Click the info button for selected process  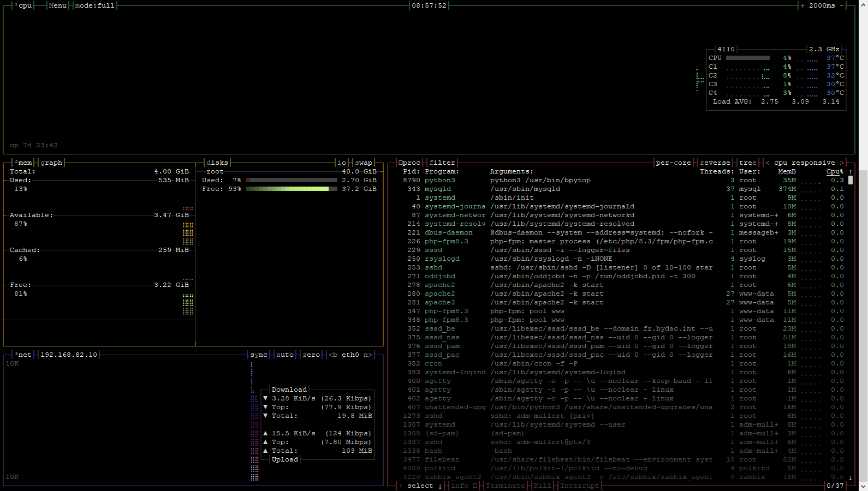click(x=464, y=486)
